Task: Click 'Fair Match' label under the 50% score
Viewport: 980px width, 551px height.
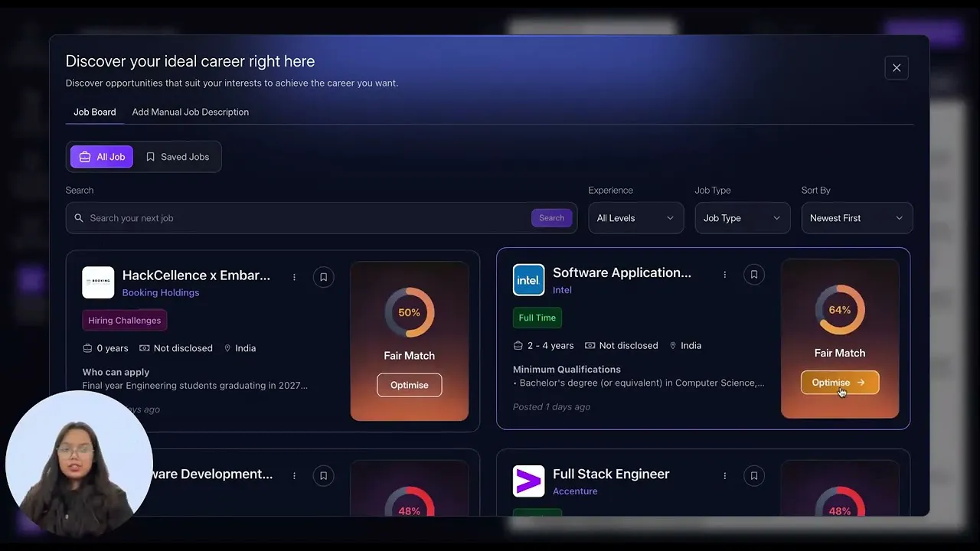Action: tap(410, 356)
